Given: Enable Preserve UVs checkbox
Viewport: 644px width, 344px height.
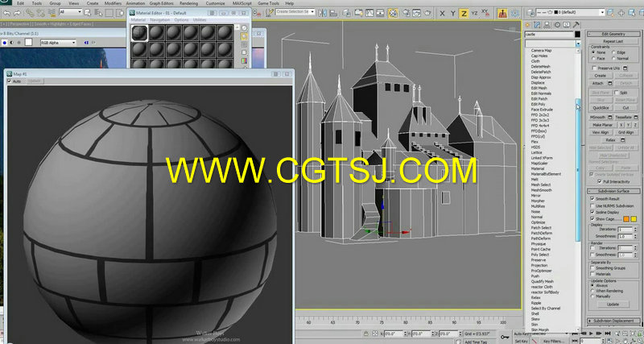Looking at the screenshot, I should tap(593, 68).
